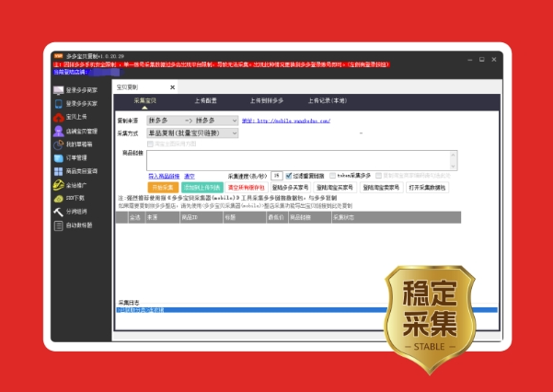Screen dimensions: 553x392
Task: Open the 采集方式 dropdown 单品复制
Action: click(x=192, y=133)
